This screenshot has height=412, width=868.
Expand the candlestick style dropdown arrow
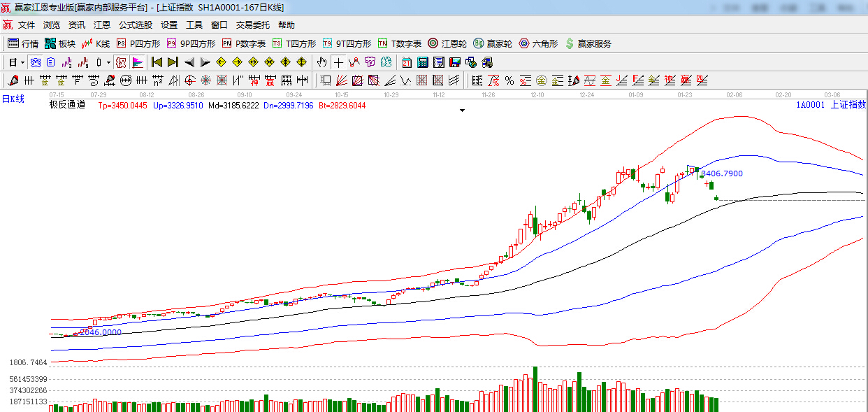108,62
